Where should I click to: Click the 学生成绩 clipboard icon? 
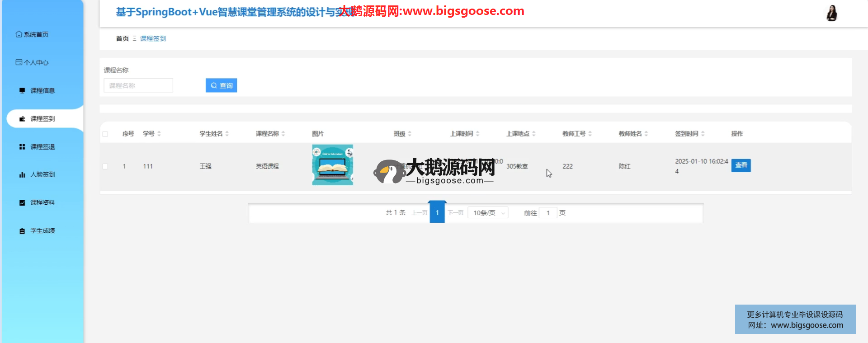click(22, 231)
